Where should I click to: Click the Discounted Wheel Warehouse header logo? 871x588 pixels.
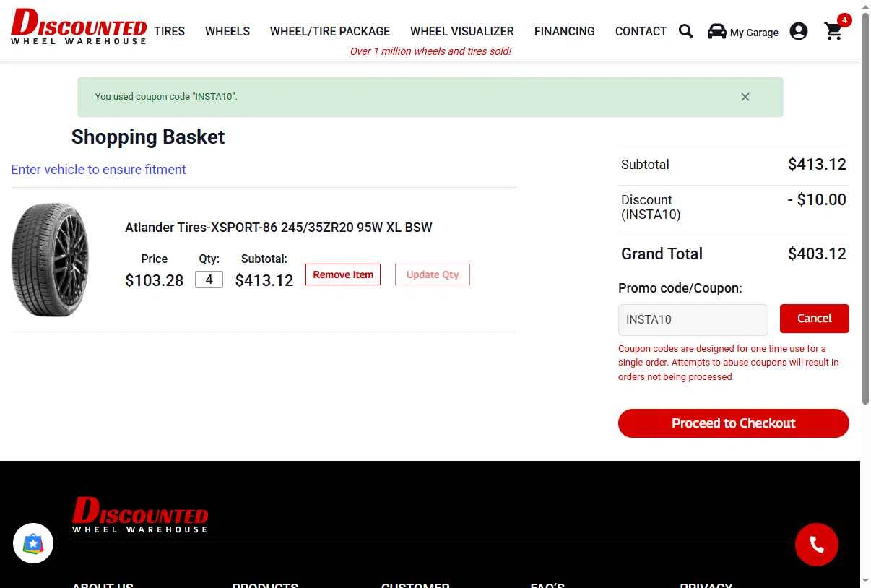[x=79, y=27]
